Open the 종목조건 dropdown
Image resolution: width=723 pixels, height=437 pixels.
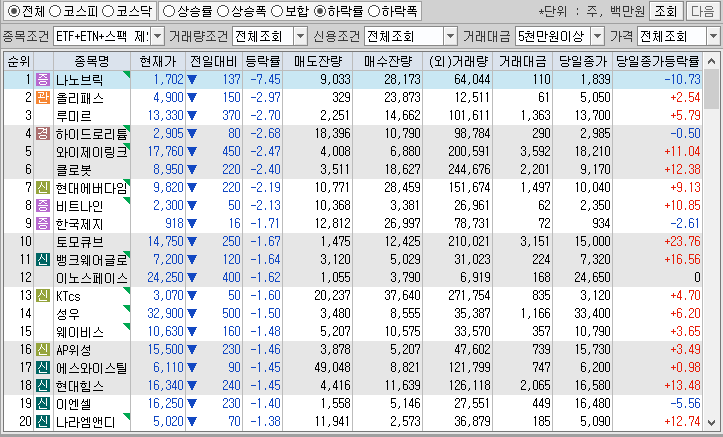tap(158, 36)
